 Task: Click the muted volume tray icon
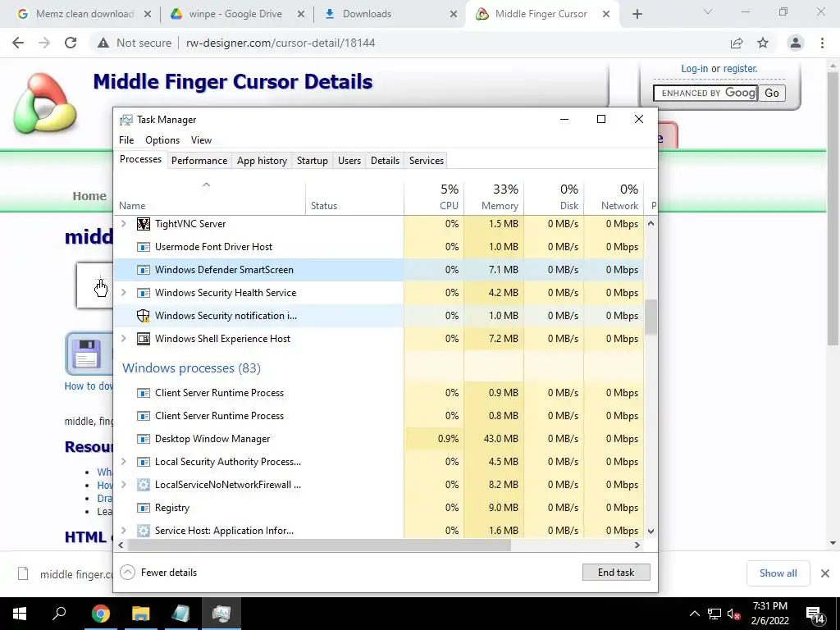point(734,614)
